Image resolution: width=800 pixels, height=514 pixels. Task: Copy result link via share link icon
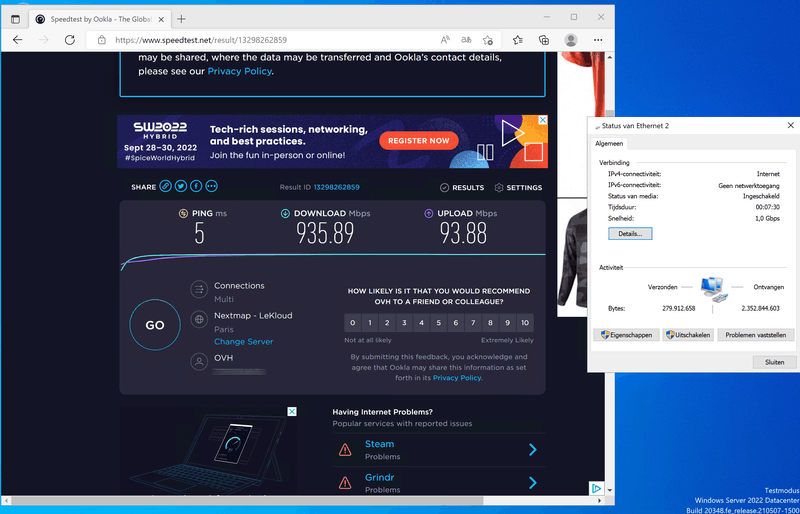pos(165,186)
